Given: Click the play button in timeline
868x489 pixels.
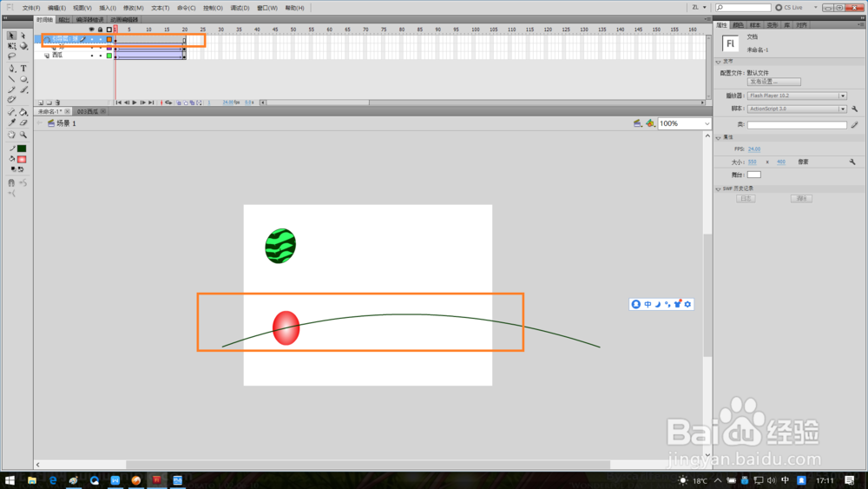Looking at the screenshot, I should [135, 103].
